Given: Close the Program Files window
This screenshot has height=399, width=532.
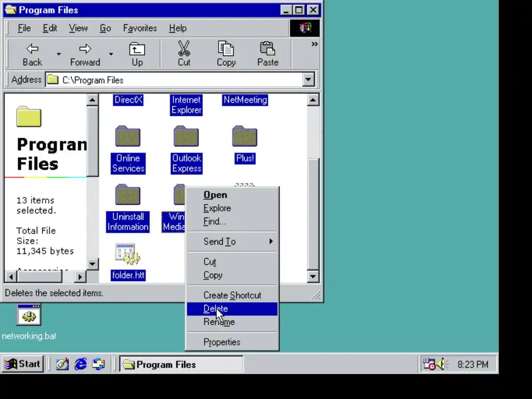Looking at the screenshot, I should [313, 10].
